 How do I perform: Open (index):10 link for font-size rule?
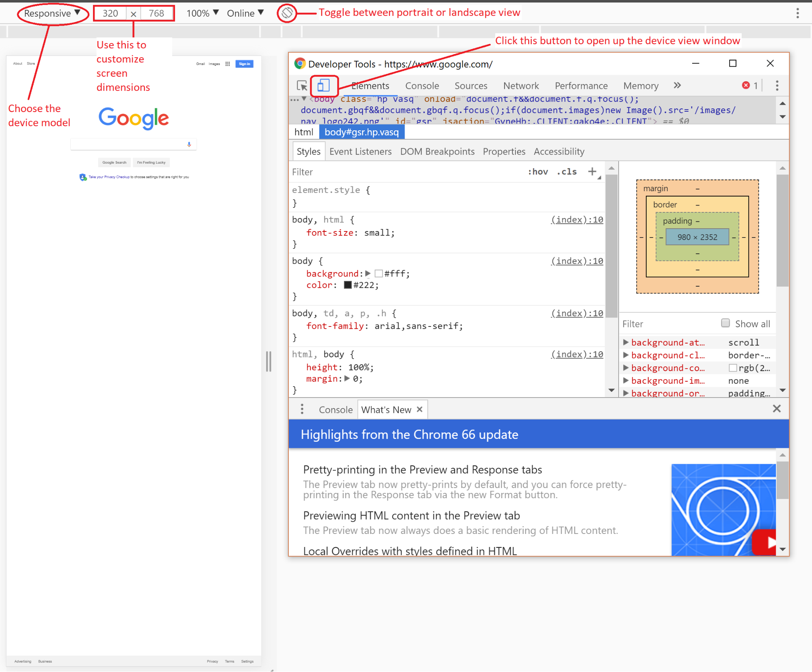click(x=577, y=220)
